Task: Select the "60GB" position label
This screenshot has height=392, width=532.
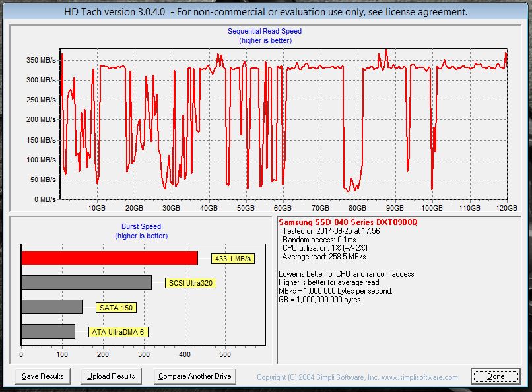Action: tap(283, 208)
